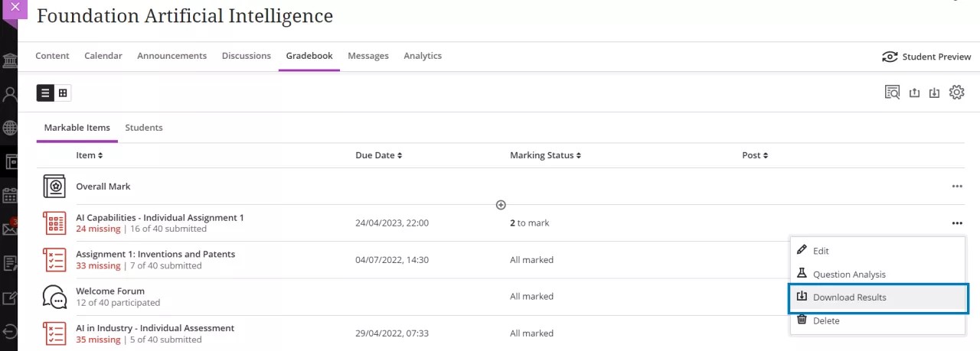
Task: Click the Gradebook settings gear icon
Action: [x=956, y=93]
